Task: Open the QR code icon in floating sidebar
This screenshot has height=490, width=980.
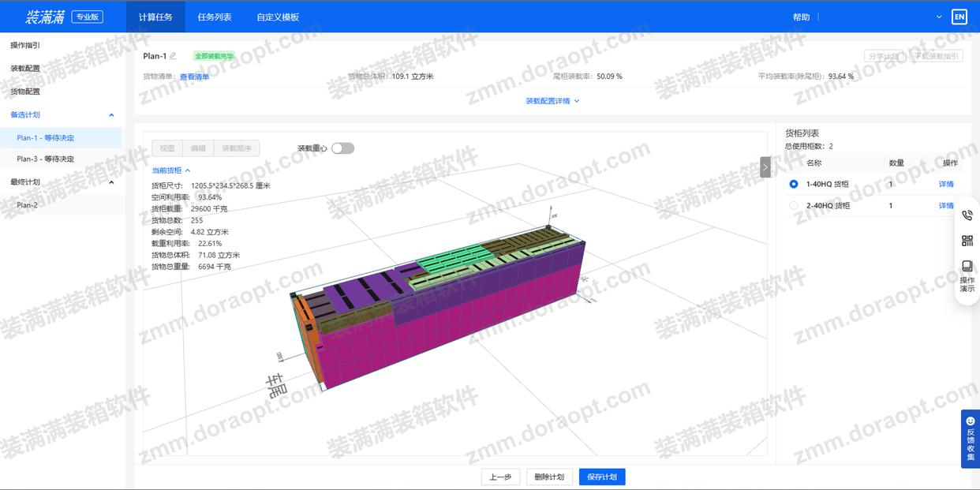Action: (x=967, y=240)
